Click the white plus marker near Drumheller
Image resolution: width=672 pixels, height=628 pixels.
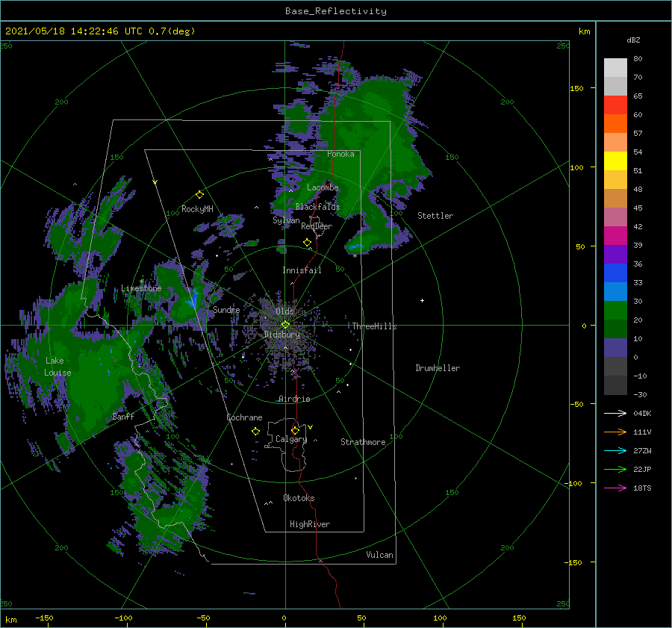pos(422,300)
